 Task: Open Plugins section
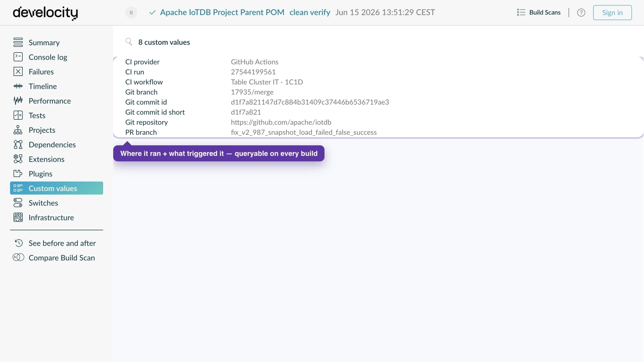pyautogui.click(x=57, y=173)
